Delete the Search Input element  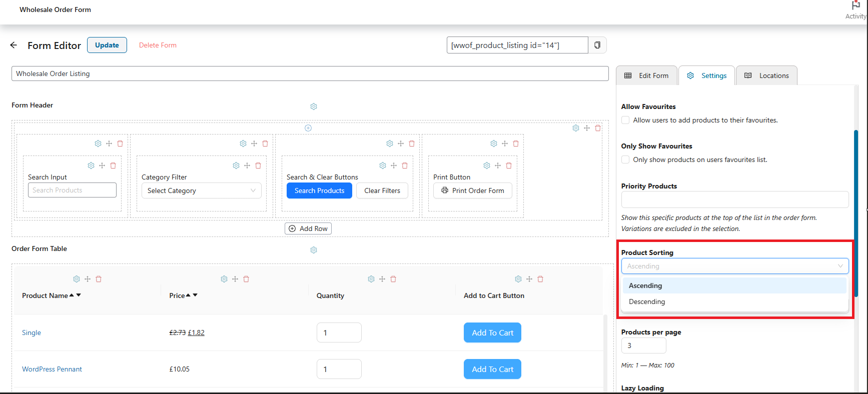pyautogui.click(x=113, y=165)
